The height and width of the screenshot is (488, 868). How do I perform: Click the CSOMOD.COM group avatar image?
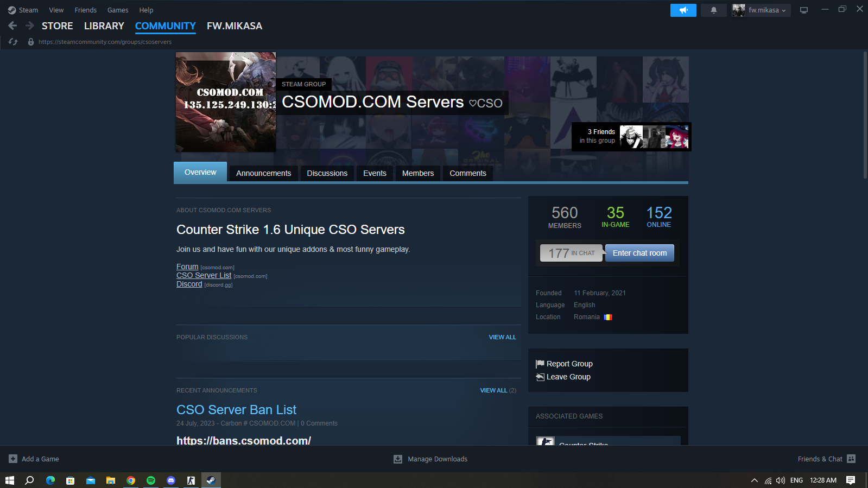(x=226, y=102)
